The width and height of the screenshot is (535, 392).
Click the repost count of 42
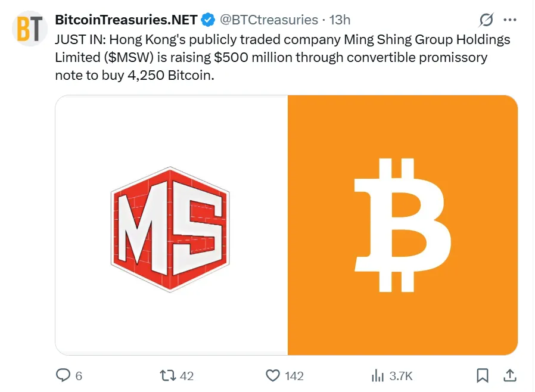click(186, 376)
